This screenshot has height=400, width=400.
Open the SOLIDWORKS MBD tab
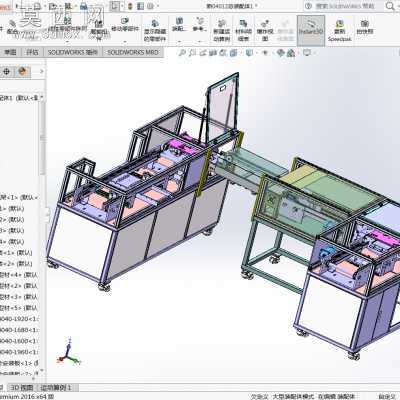point(133,52)
